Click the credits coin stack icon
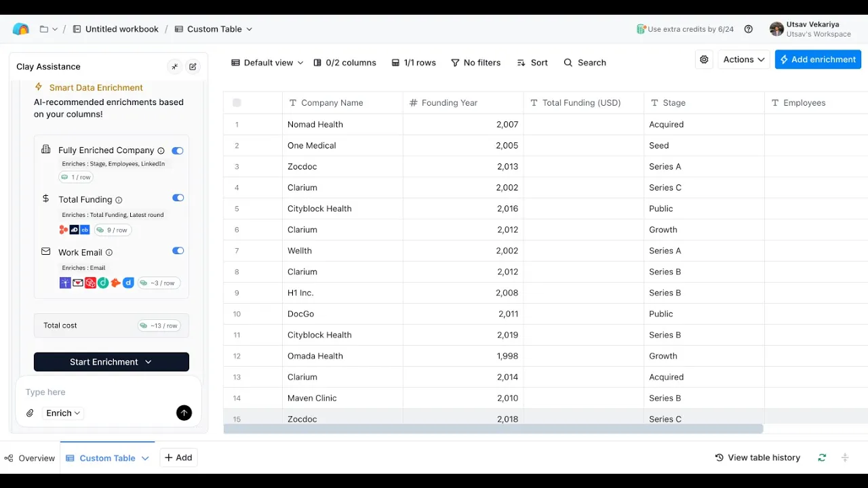Viewport: 868px width, 488px height. coord(641,29)
